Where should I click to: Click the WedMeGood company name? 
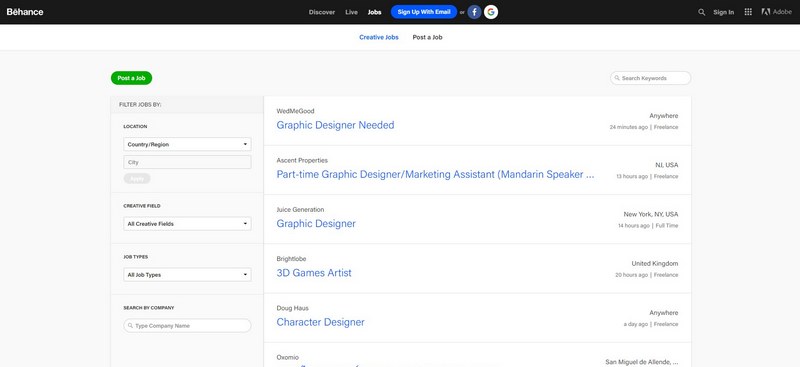point(295,111)
